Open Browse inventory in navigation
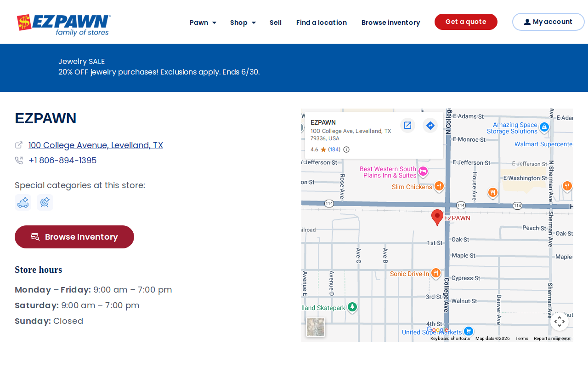The height and width of the screenshot is (368, 588). [x=391, y=23]
